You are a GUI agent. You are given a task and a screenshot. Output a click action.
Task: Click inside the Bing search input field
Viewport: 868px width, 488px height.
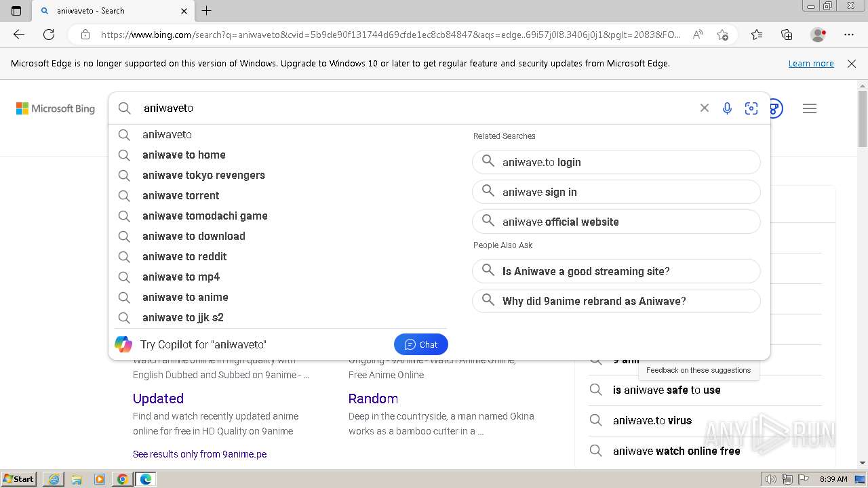click(x=414, y=108)
